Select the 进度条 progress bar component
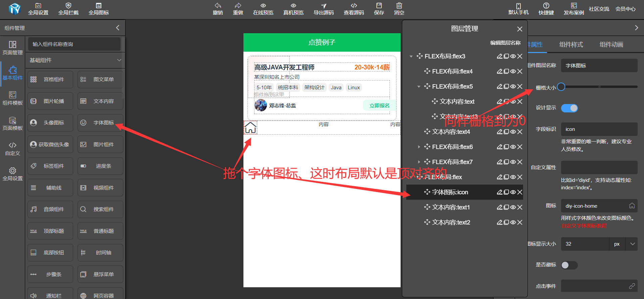This screenshot has height=299, width=644. coord(100,166)
